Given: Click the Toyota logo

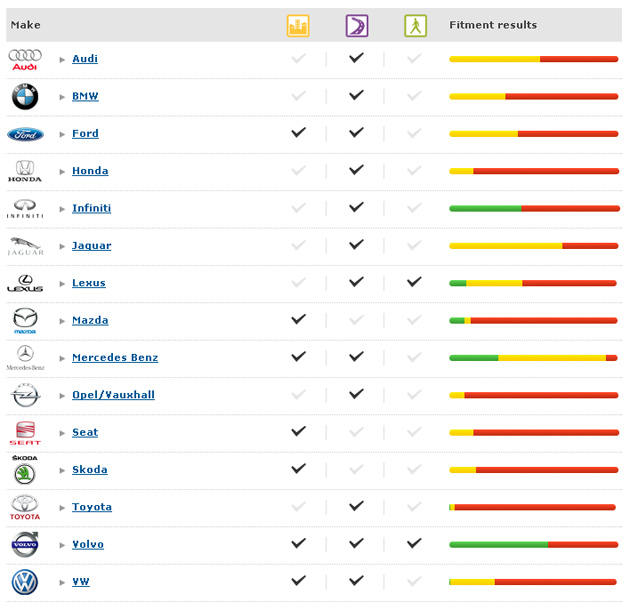Looking at the screenshot, I should click(25, 508).
